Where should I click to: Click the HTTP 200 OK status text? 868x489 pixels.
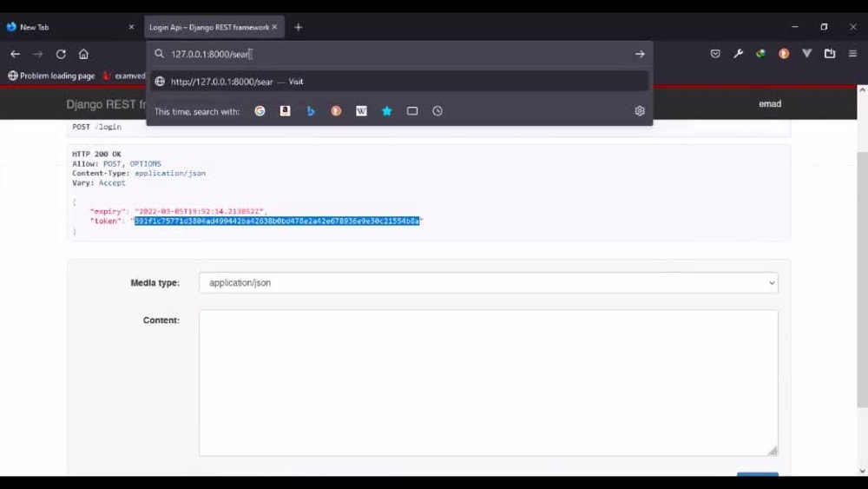pyautogui.click(x=96, y=154)
